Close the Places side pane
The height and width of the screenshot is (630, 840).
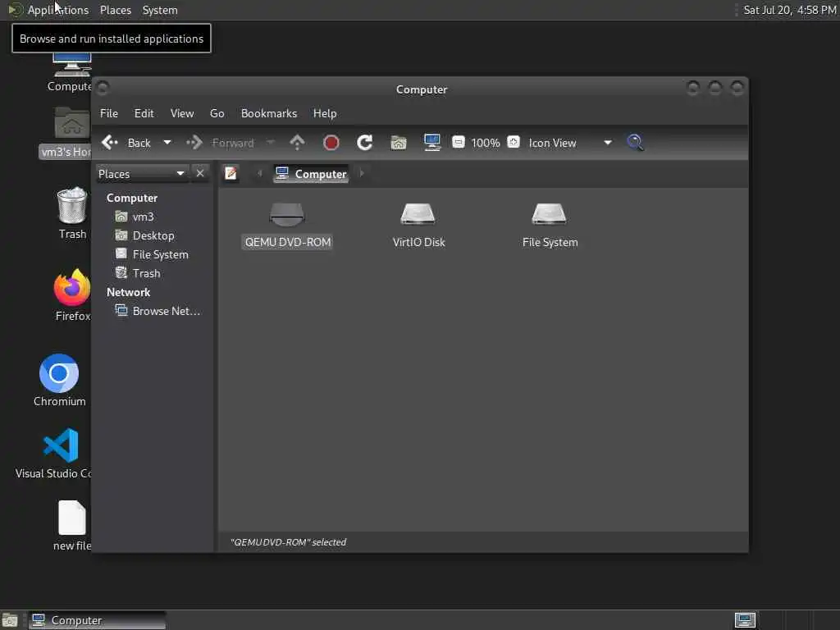pos(200,174)
